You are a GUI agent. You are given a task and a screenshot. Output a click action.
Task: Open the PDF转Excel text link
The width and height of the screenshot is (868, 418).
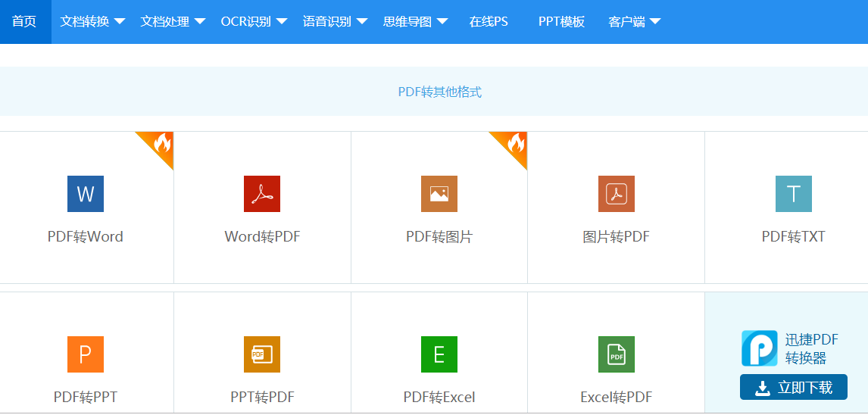[439, 397]
